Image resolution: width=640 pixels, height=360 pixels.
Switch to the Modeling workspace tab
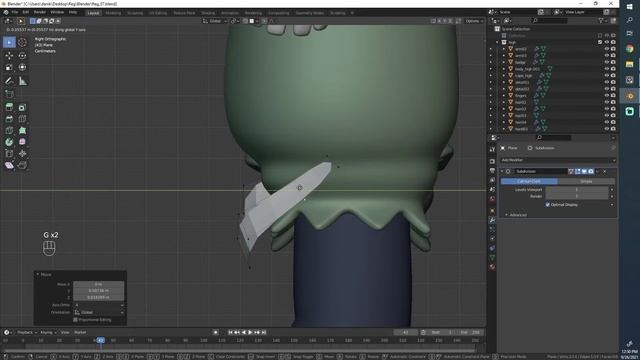113,13
